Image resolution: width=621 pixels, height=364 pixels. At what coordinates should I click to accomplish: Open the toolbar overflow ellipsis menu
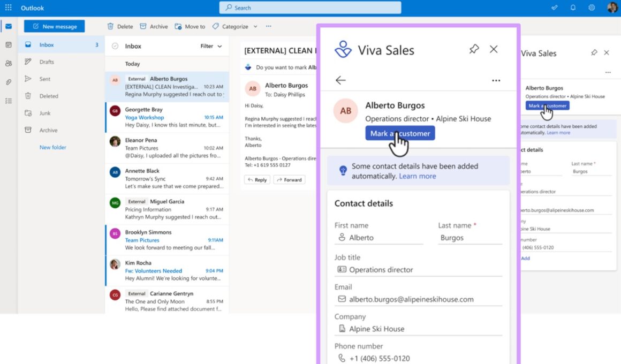tap(269, 26)
